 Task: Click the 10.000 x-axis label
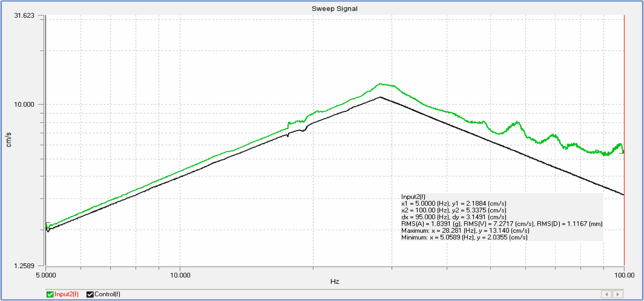[x=180, y=275]
